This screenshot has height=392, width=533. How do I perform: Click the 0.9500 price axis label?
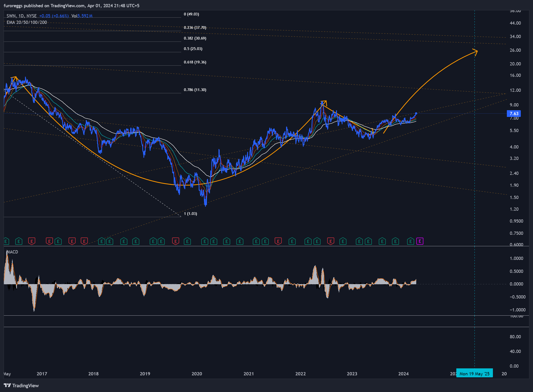tap(516, 221)
